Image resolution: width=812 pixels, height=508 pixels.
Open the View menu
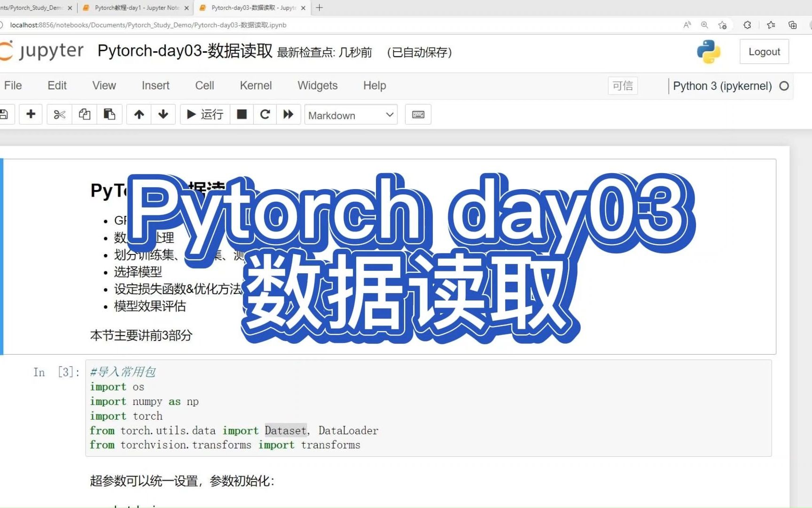click(104, 86)
